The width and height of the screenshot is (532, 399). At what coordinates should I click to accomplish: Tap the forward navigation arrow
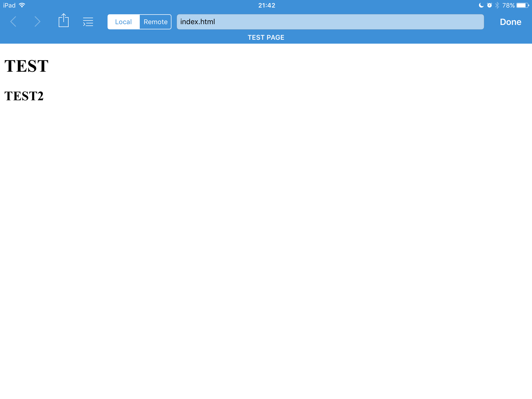[37, 22]
